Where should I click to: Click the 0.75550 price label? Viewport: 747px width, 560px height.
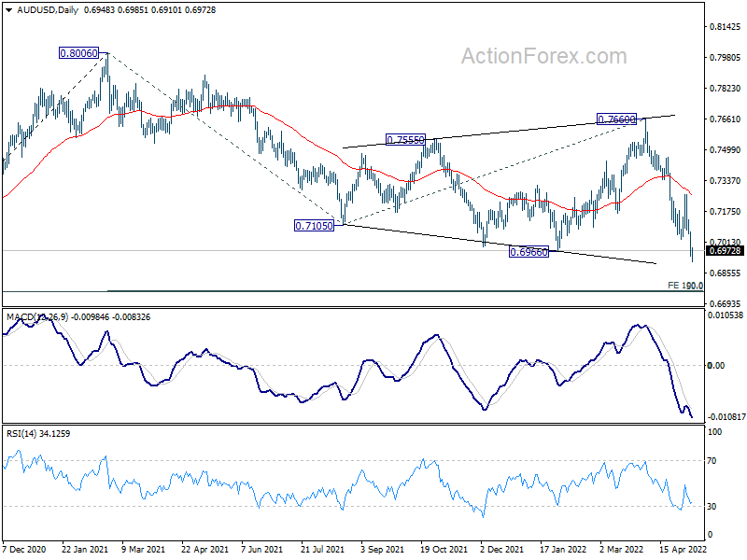coord(405,139)
